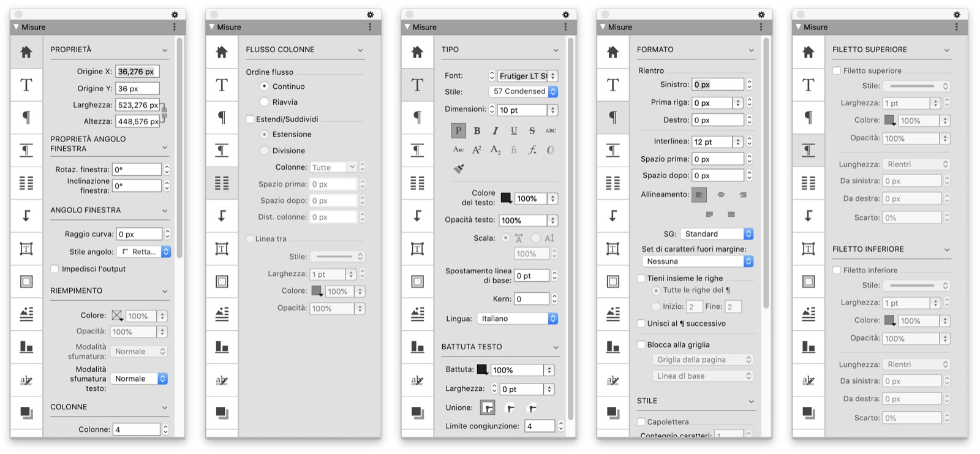The width and height of the screenshot is (980, 454).
Task: Apply Strikethrough type style
Action: click(x=532, y=131)
